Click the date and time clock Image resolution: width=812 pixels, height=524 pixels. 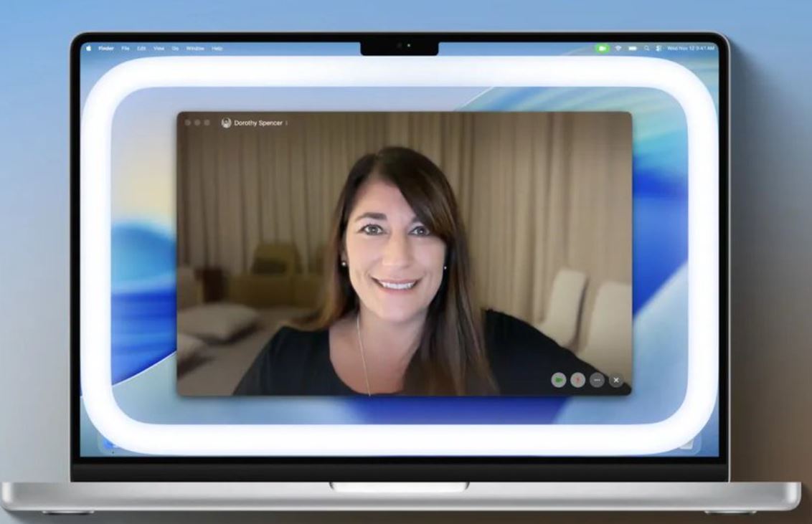click(x=690, y=48)
